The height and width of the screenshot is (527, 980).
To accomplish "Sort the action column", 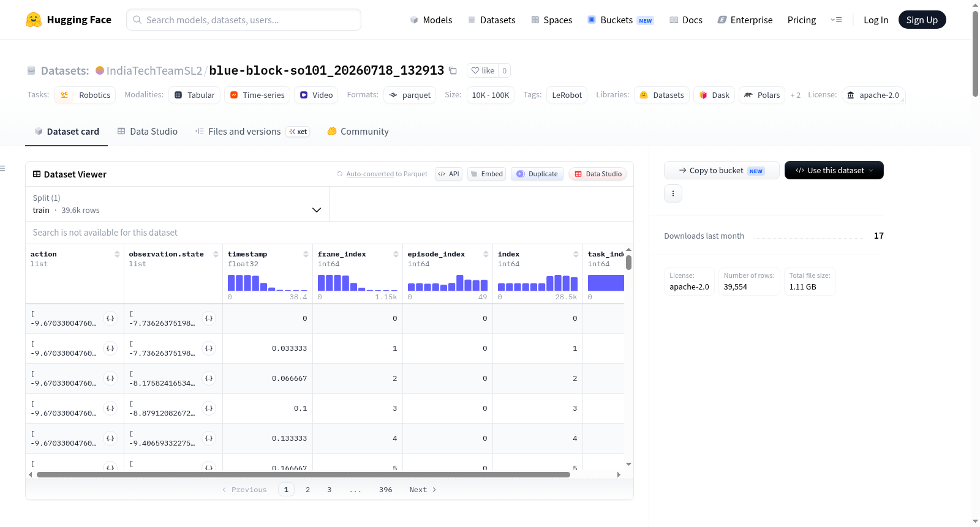I will pos(117,254).
